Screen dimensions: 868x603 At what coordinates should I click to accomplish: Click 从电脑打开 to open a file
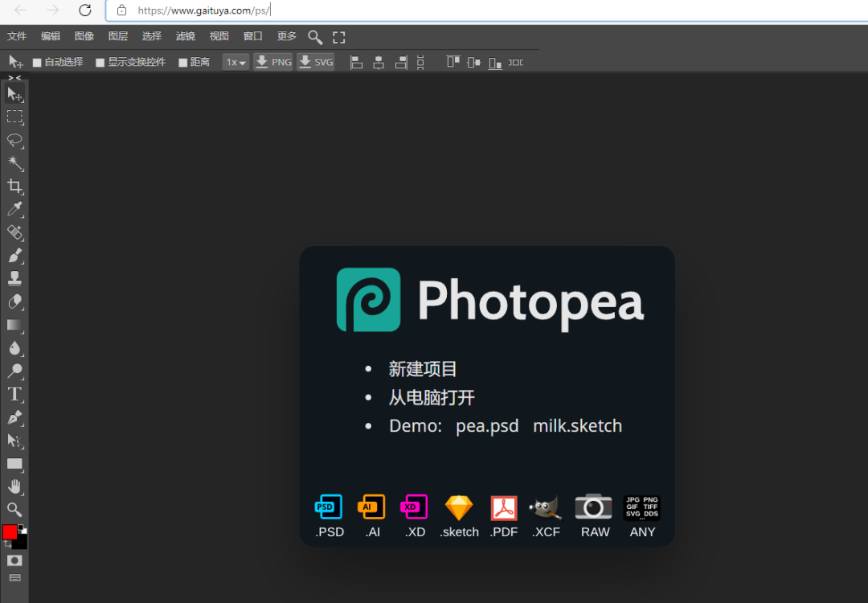[x=432, y=397]
